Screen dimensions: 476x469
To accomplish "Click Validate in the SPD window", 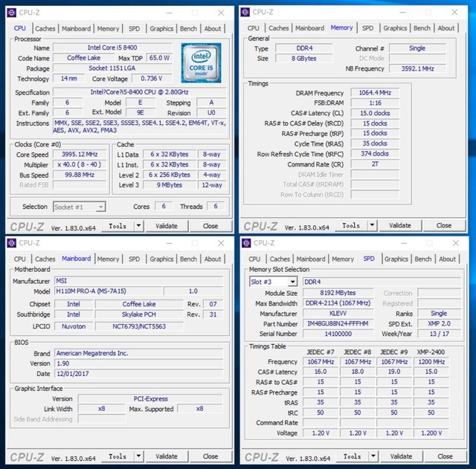I will tap(402, 456).
